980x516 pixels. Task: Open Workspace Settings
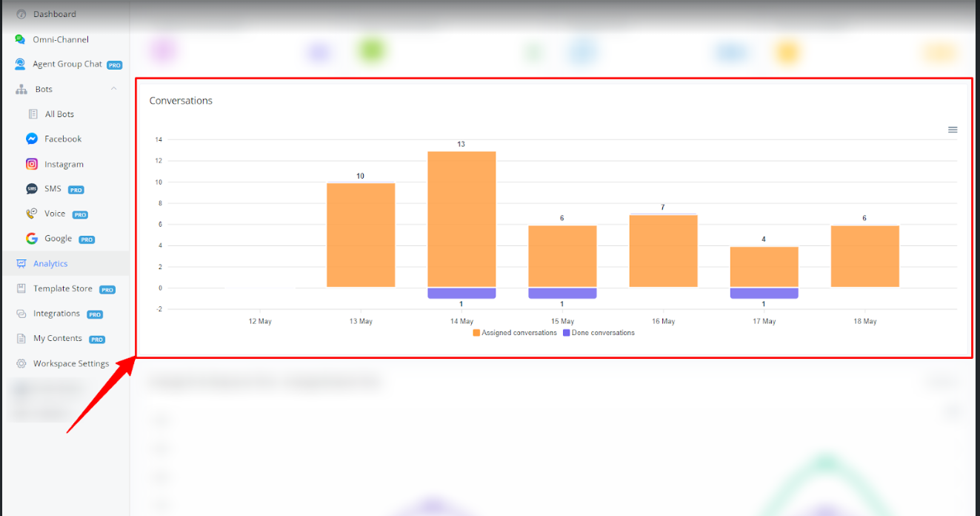point(70,363)
